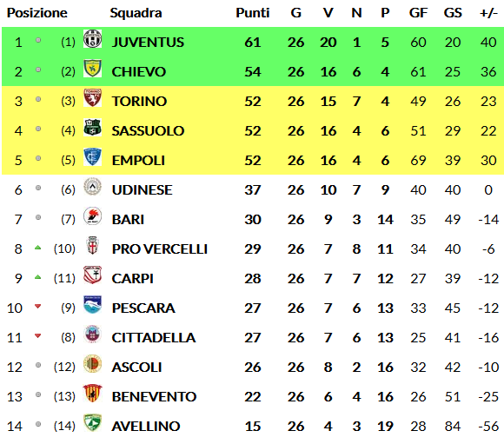Click the red down arrow next to Cittadella

coord(38,336)
